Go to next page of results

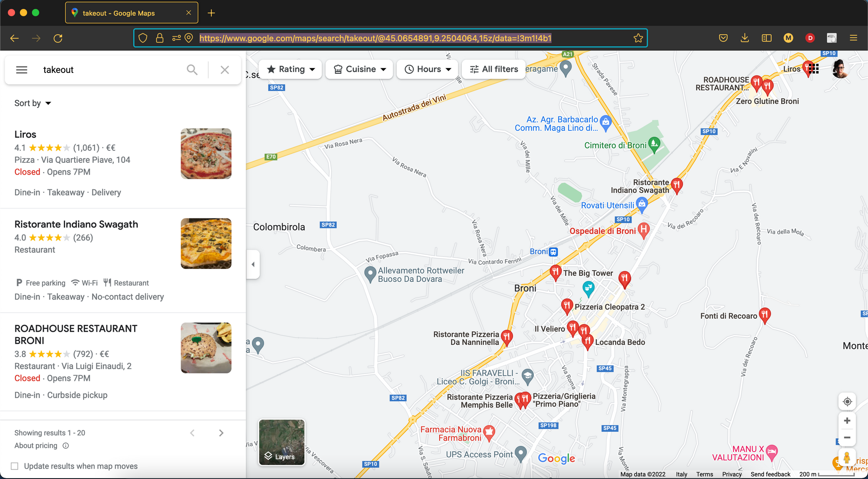point(221,433)
